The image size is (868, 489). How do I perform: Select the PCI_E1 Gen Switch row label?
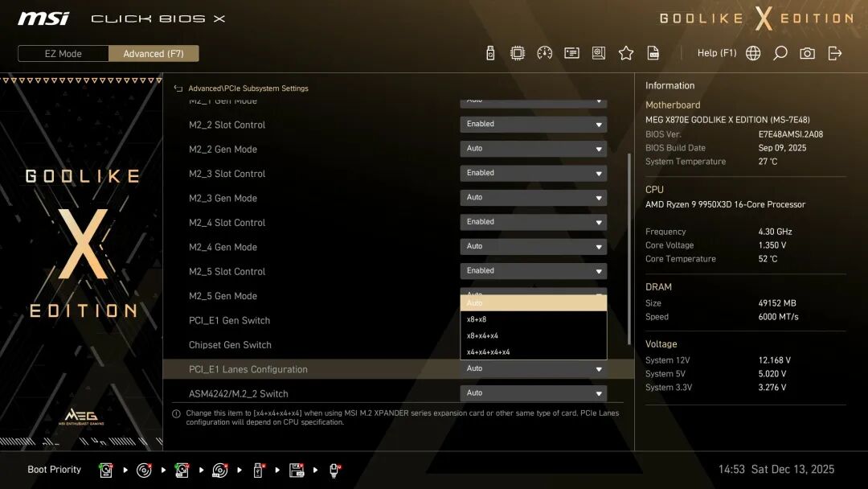[229, 321]
